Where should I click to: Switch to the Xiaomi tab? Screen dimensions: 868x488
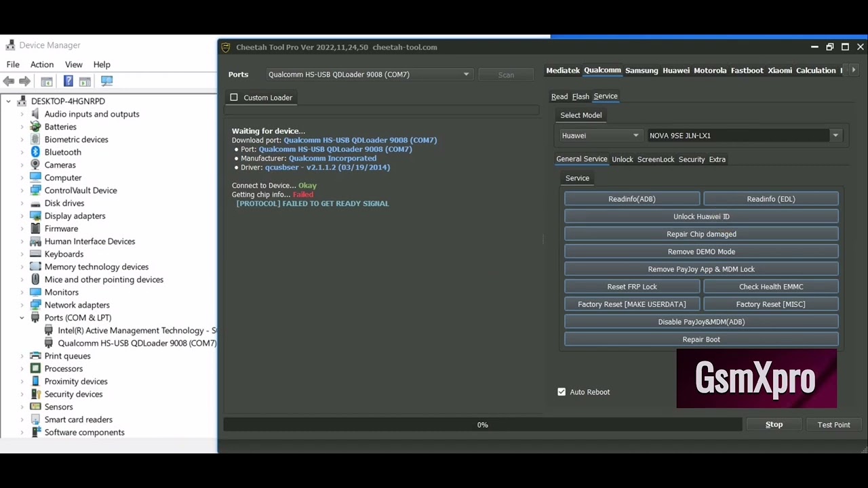click(x=780, y=70)
